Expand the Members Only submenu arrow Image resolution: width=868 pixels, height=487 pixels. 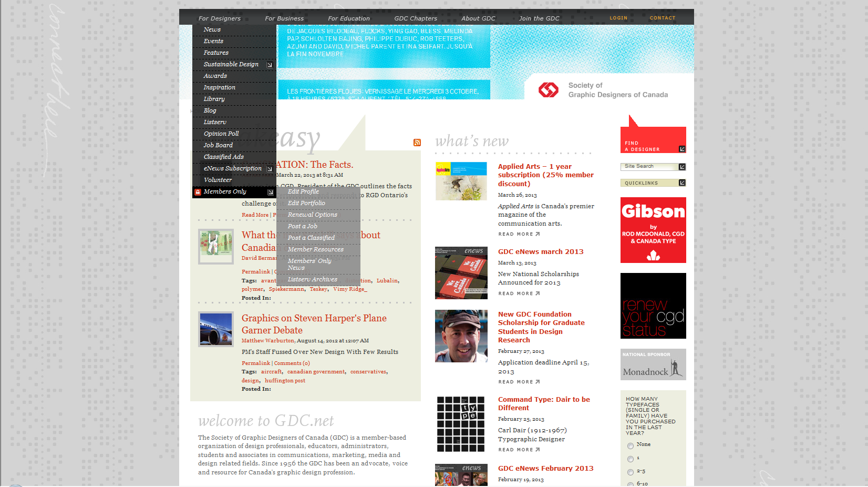pos(270,192)
